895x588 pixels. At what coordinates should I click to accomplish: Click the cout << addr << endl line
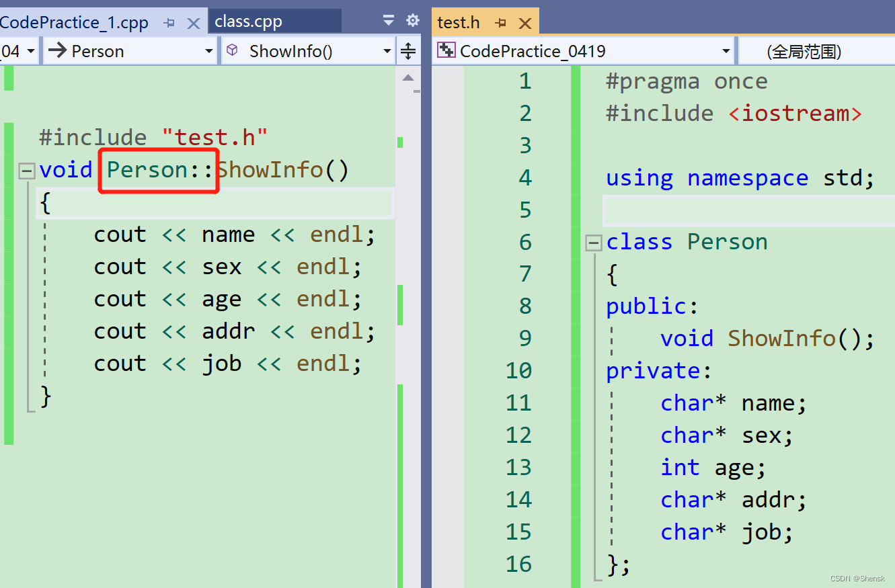click(x=234, y=331)
